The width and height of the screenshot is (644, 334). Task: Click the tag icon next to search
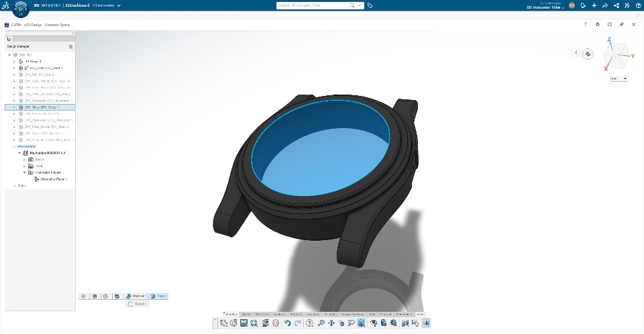(370, 5)
